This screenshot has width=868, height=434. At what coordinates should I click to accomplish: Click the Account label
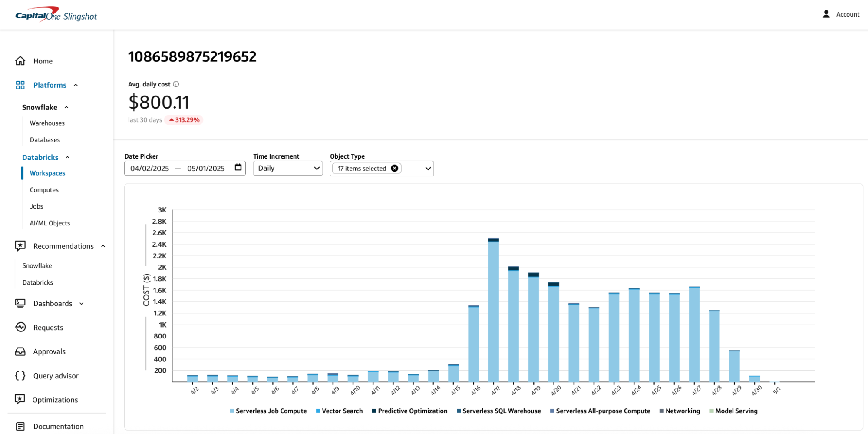tap(848, 14)
